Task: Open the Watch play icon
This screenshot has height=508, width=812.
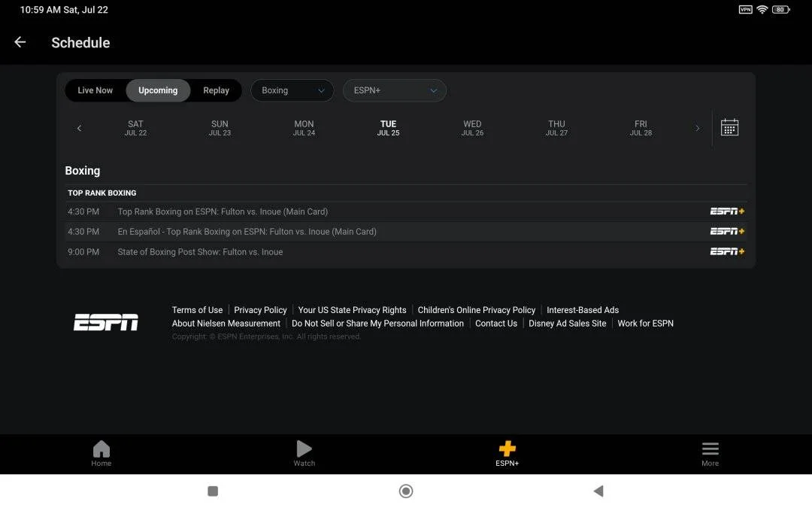Action: [x=304, y=449]
